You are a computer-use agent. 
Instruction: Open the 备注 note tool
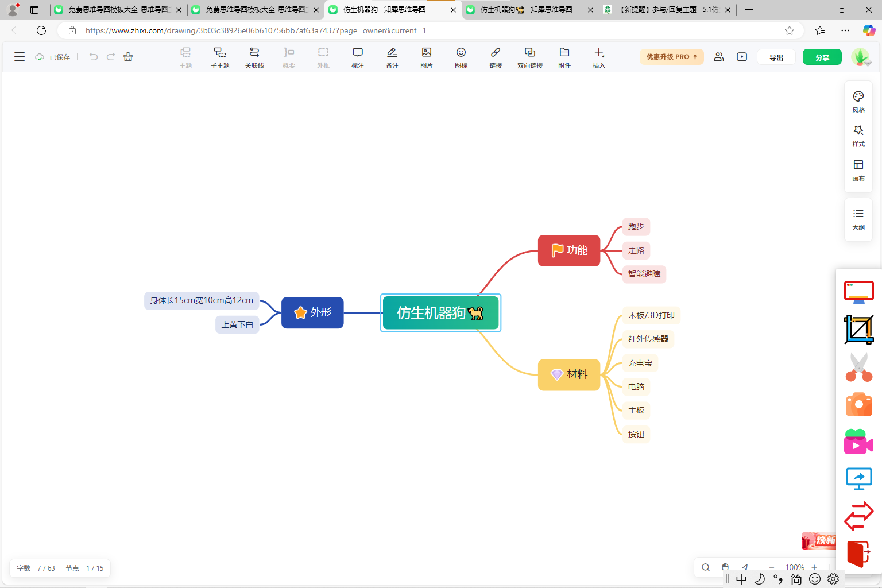click(392, 57)
